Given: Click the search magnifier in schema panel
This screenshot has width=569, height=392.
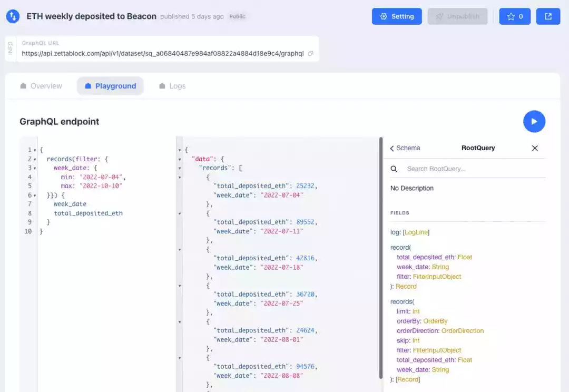Looking at the screenshot, I should click(x=394, y=169).
